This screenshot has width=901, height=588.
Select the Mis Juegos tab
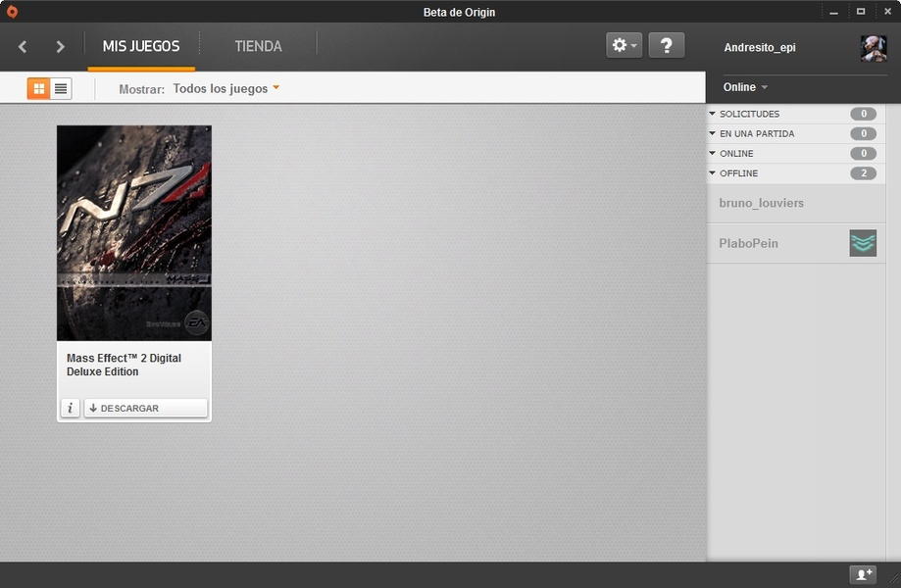[141, 46]
